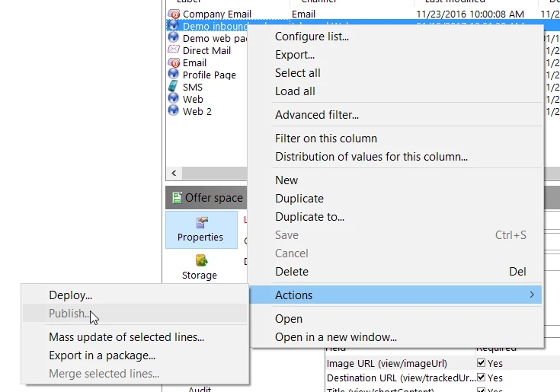Click the Demo web page globe icon

pyautogui.click(x=174, y=38)
